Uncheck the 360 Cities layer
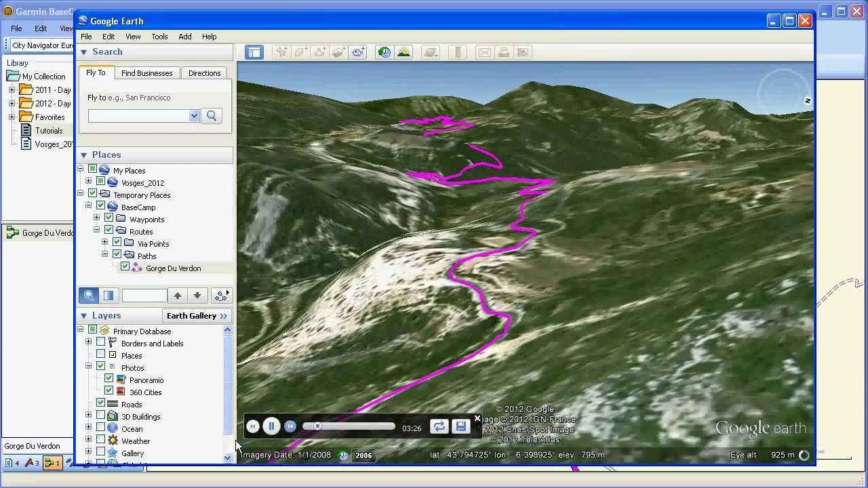Viewport: 868px width, 488px height. pos(108,391)
